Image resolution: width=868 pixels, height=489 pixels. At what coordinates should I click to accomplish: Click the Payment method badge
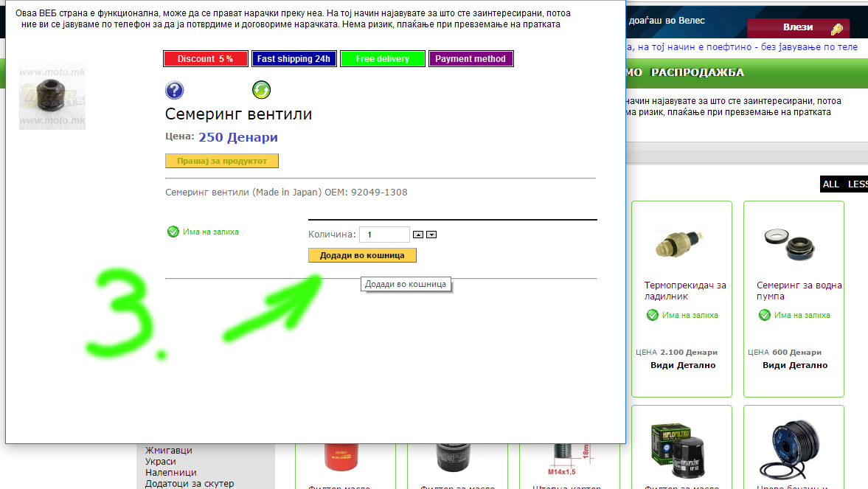(471, 59)
